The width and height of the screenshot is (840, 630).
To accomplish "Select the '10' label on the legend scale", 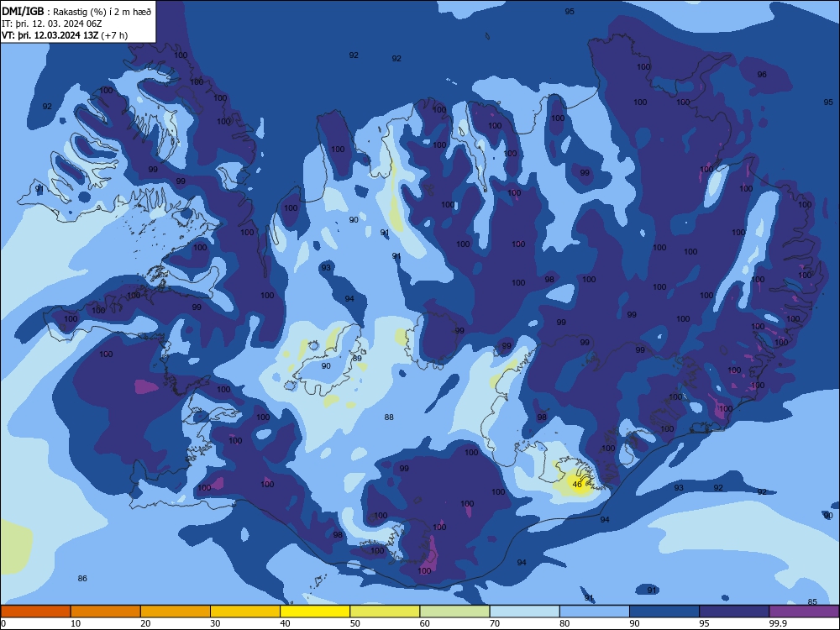I will [x=76, y=623].
